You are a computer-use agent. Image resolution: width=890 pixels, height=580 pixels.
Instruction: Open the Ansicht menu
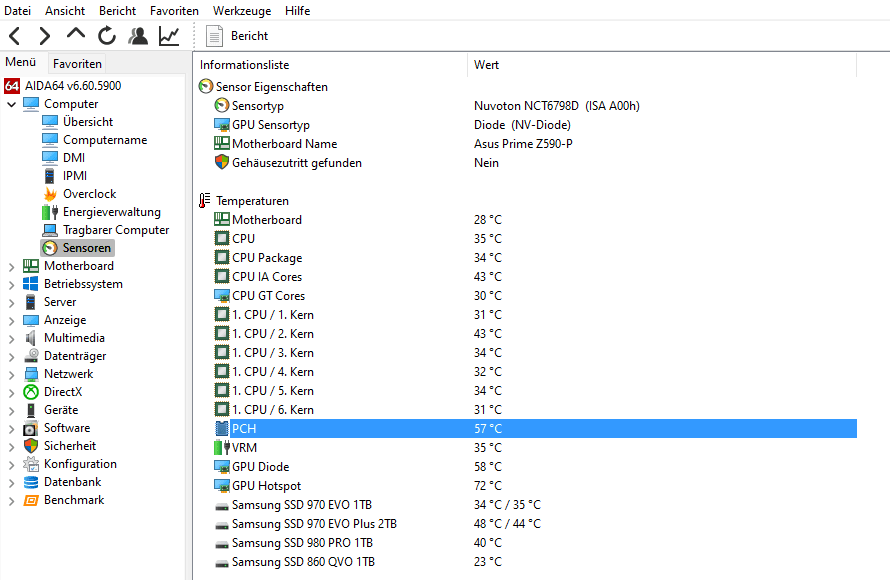pyautogui.click(x=65, y=11)
